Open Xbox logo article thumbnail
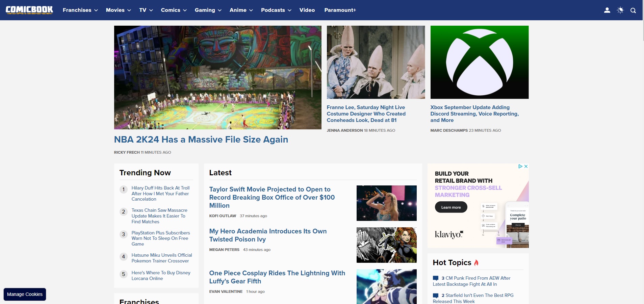 pyautogui.click(x=479, y=62)
